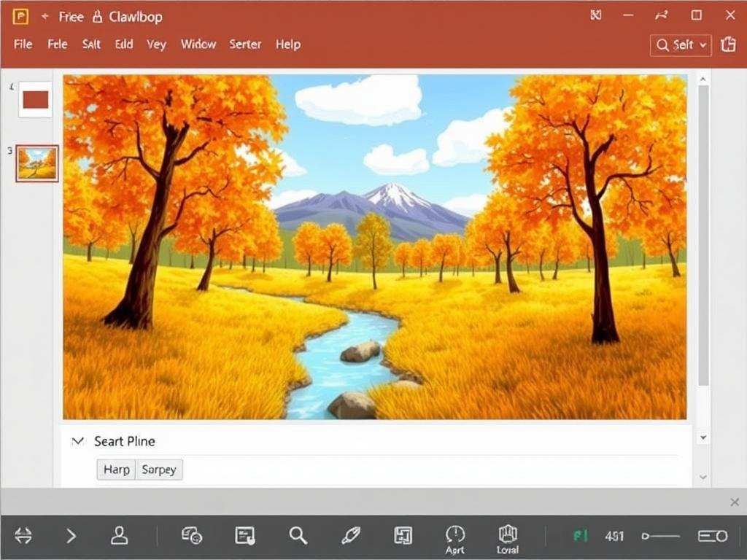Close the gray notification bar

click(735, 502)
